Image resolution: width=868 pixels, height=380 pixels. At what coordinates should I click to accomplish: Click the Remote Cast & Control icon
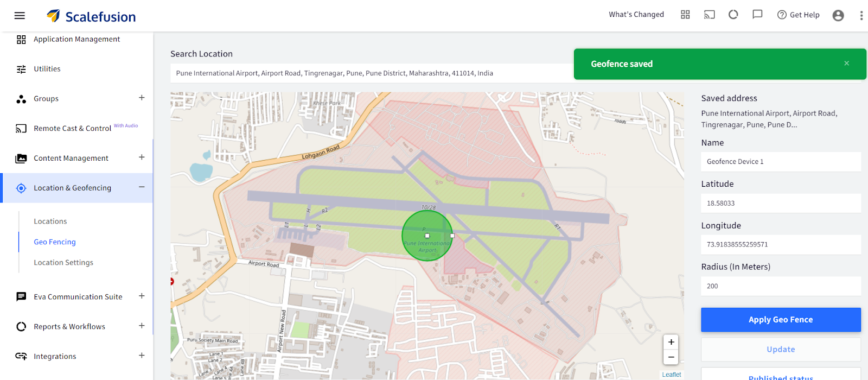pyautogui.click(x=21, y=129)
